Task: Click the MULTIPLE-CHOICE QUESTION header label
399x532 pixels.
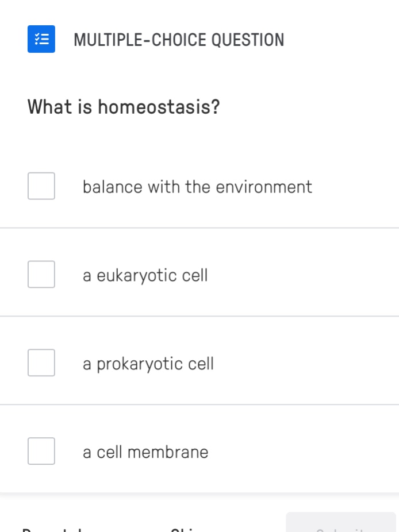Action: pos(179,40)
